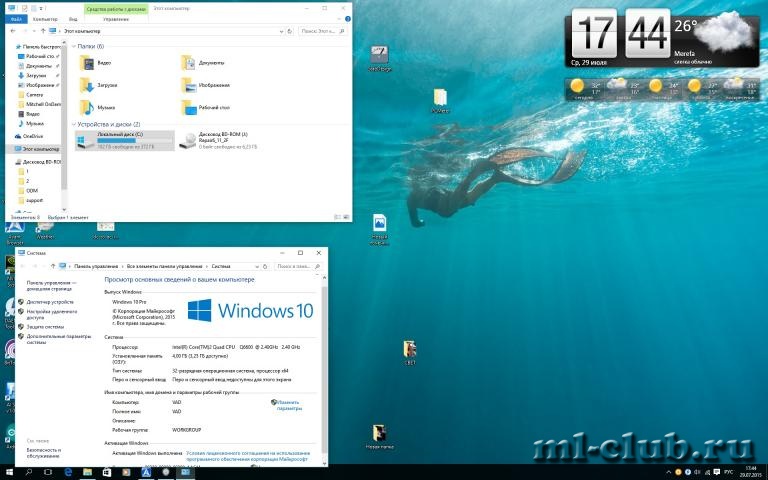
Task: Select the Локальный диск (C:) drive
Action: [x=110, y=140]
